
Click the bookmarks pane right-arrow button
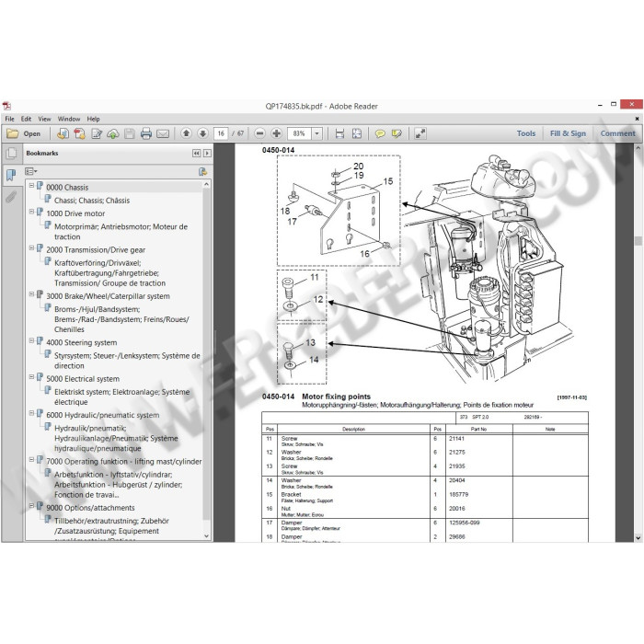[207, 154]
